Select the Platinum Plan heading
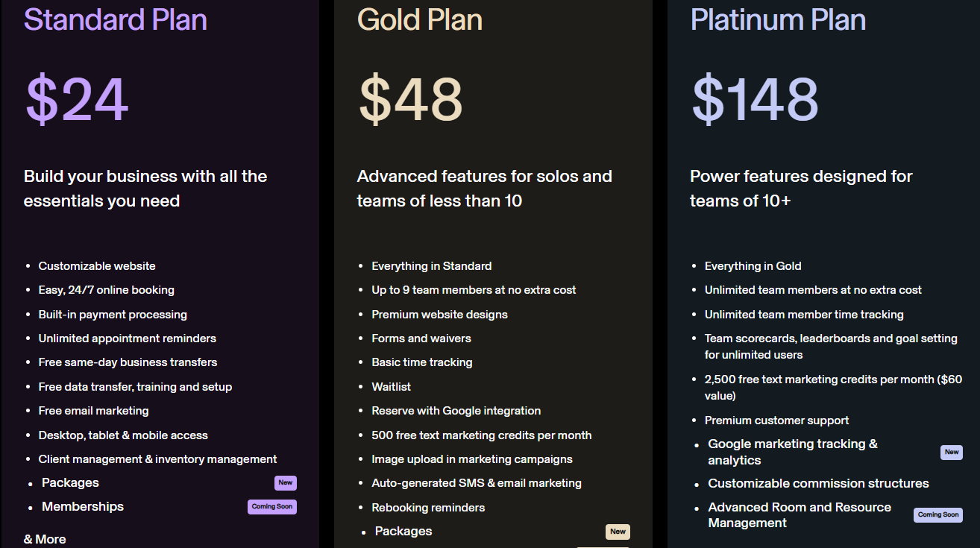Image resolution: width=980 pixels, height=548 pixels. (x=778, y=19)
